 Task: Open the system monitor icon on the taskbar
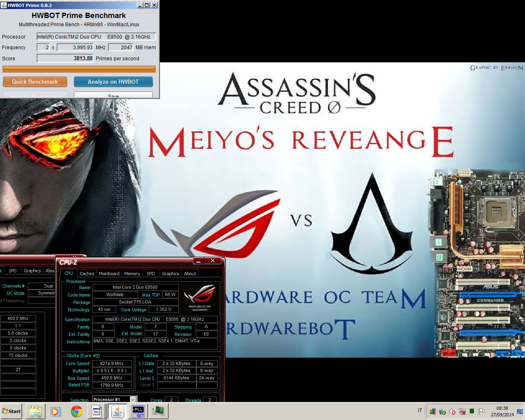[159, 411]
